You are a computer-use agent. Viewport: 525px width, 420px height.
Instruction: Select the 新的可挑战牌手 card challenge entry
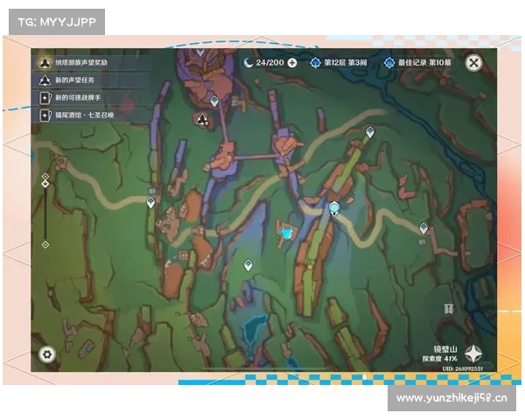pos(92,97)
